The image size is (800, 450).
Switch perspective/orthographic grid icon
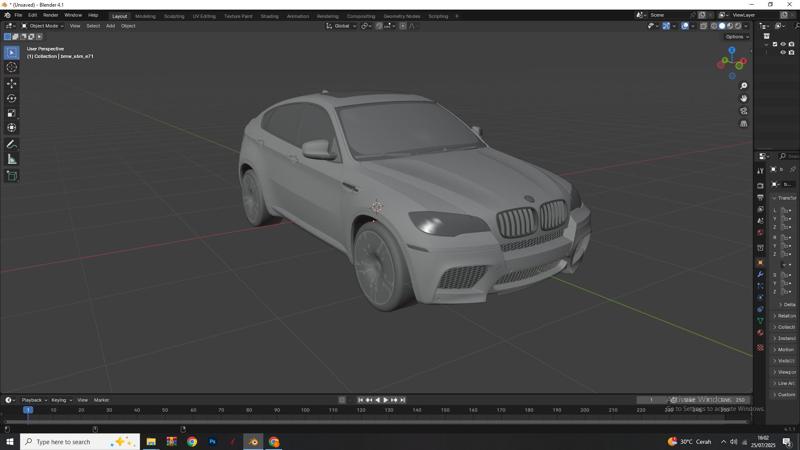tap(743, 124)
